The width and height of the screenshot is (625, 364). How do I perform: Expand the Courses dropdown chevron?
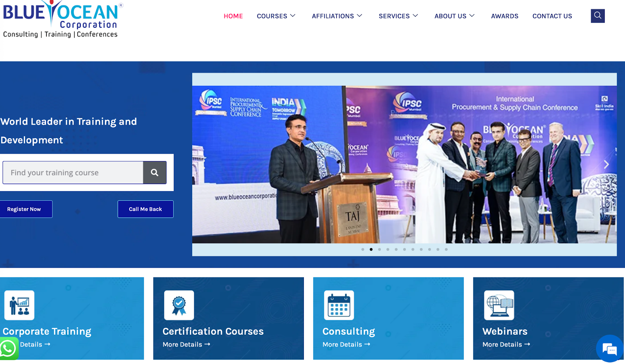[x=293, y=16]
